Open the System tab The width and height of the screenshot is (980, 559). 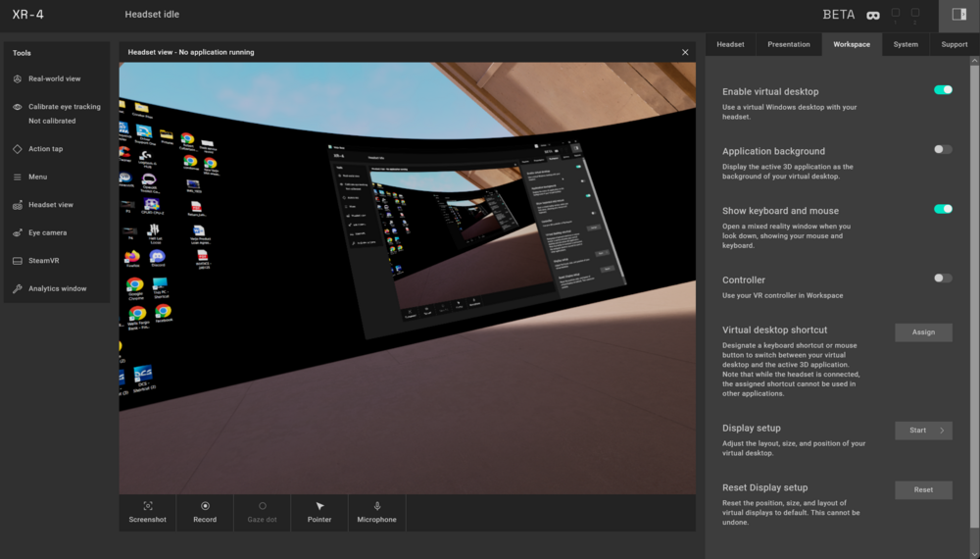(x=906, y=44)
